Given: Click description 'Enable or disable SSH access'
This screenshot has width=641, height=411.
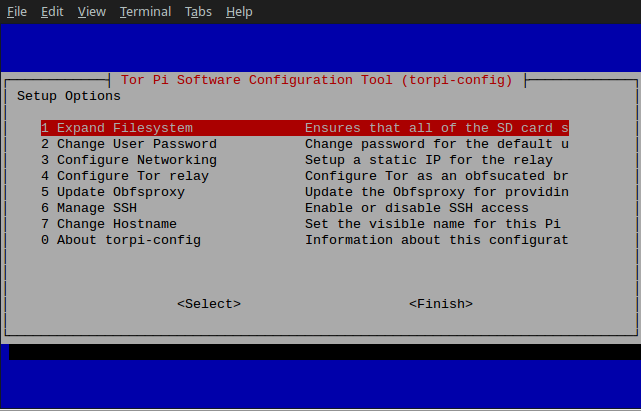Looking at the screenshot, I should pyautogui.click(x=417, y=208).
